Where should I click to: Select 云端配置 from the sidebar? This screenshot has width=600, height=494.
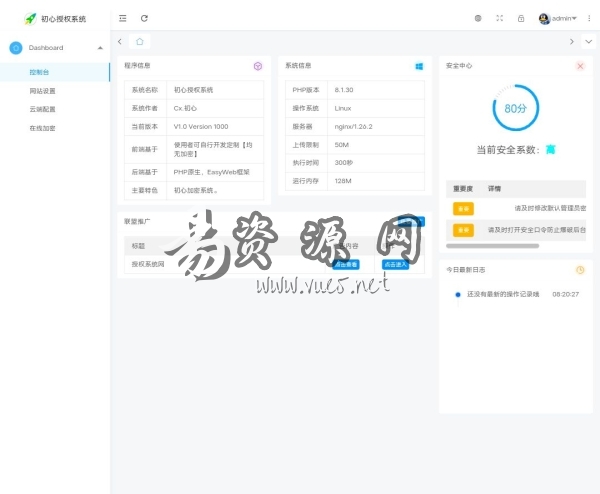pyautogui.click(x=43, y=109)
